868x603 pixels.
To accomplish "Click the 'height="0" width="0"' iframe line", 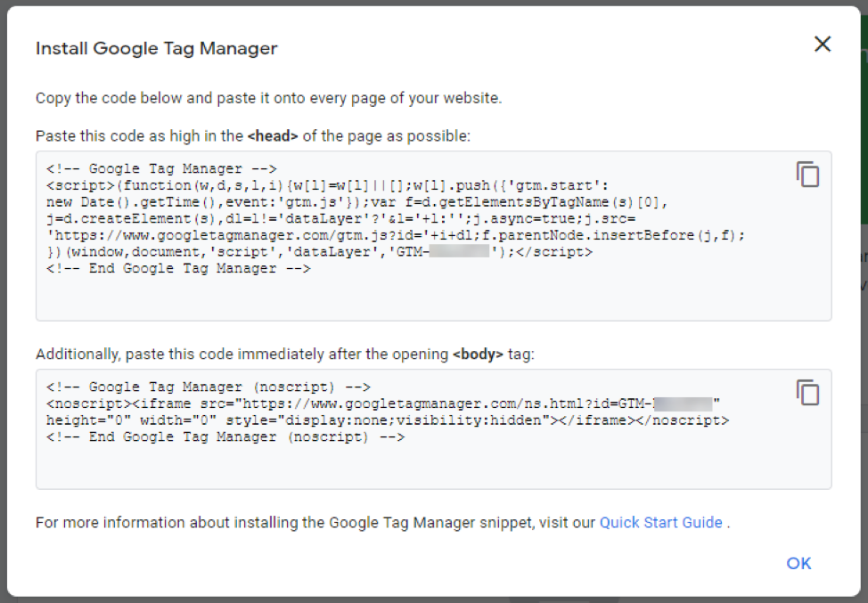I will [x=388, y=420].
